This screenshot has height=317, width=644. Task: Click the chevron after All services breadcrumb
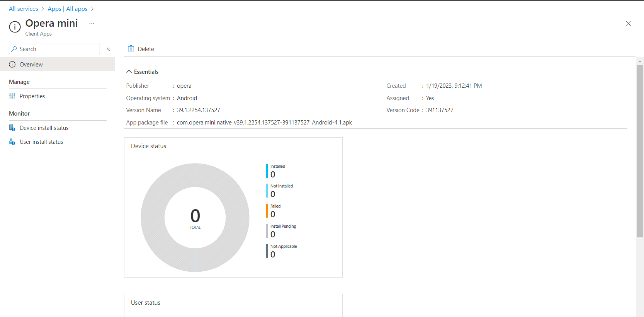point(43,9)
